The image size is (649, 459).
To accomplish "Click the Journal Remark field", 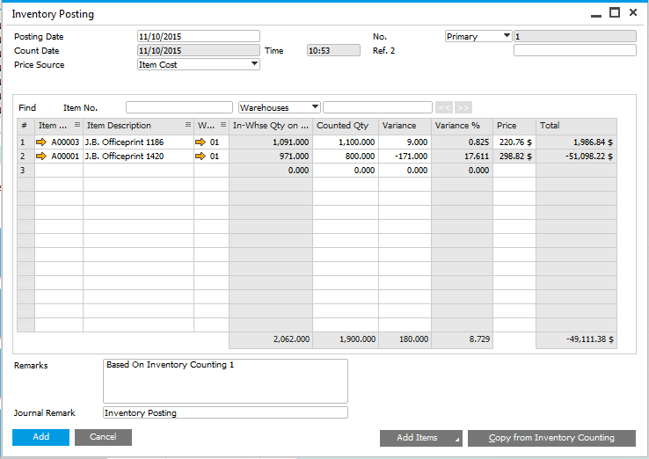I will (226, 413).
